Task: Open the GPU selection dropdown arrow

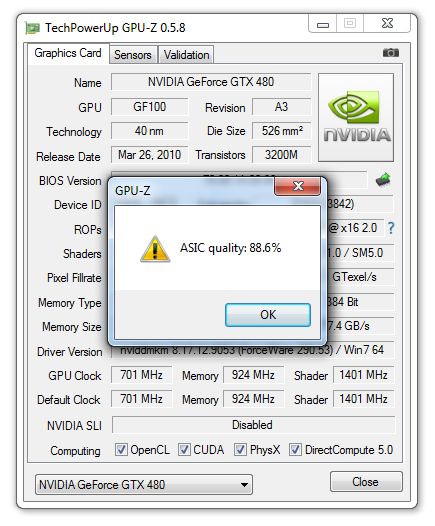Action: click(x=244, y=485)
